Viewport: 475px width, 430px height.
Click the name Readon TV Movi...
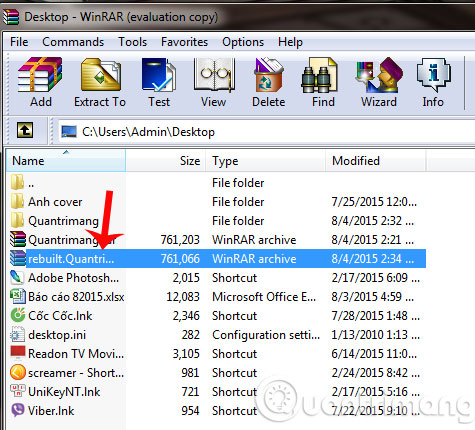coord(76,354)
